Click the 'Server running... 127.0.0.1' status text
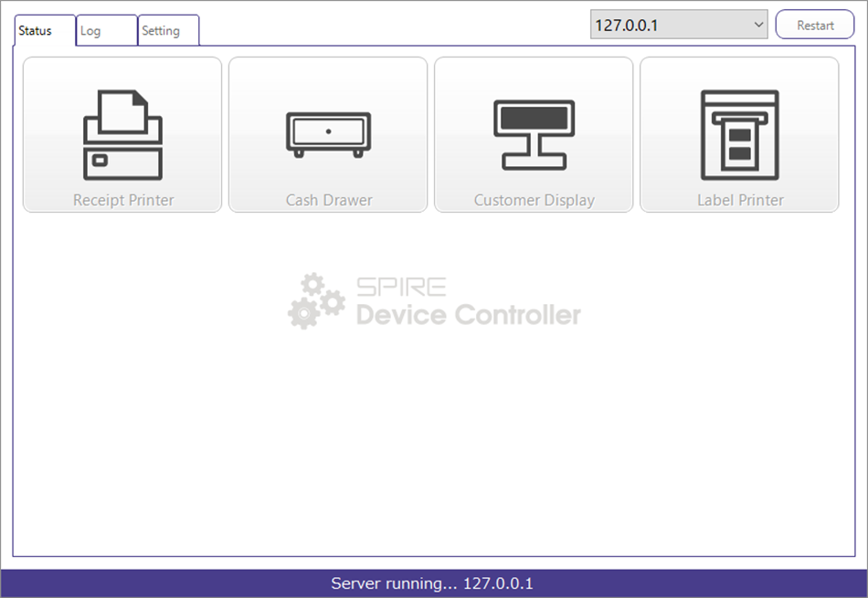868x598 pixels. pyautogui.click(x=432, y=583)
